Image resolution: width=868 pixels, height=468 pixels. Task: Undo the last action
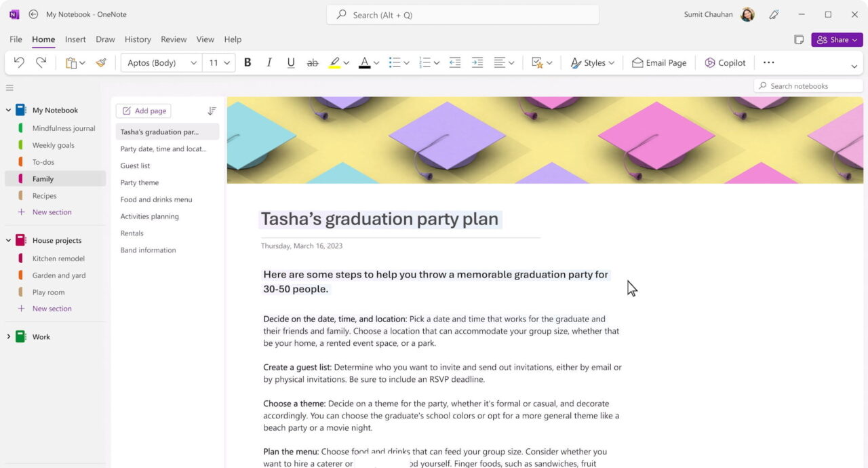[18, 62]
